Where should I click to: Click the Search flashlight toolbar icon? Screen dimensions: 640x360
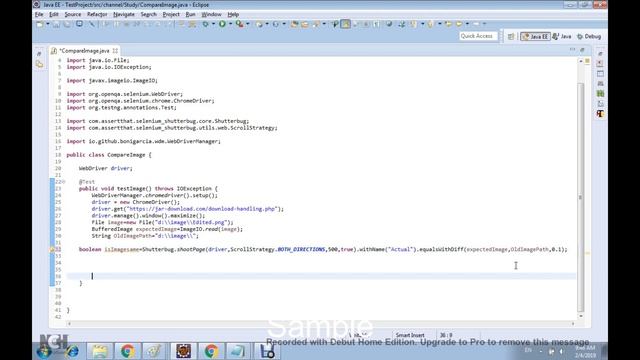tap(316, 24)
